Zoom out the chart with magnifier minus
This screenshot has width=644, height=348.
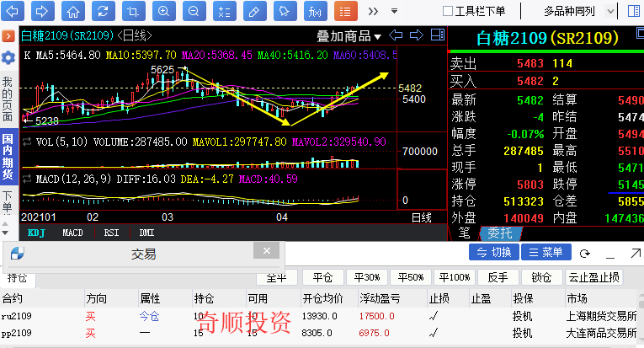(194, 11)
